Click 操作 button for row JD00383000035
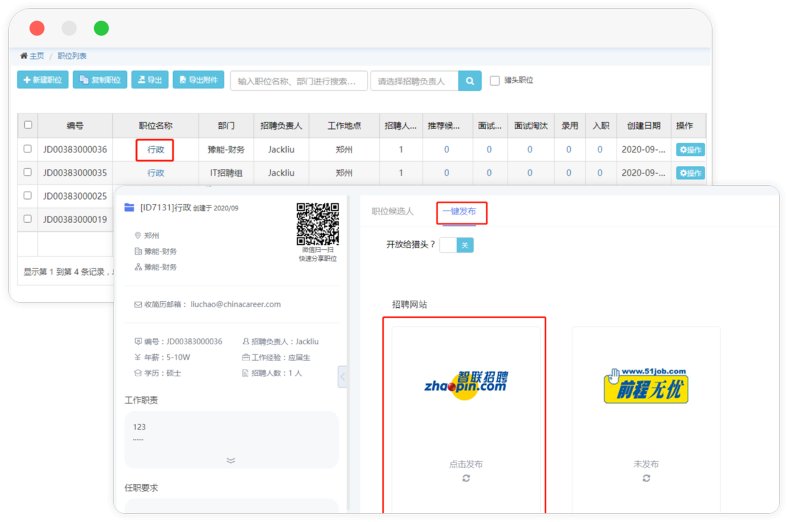The height and width of the screenshot is (522, 788). 690,173
